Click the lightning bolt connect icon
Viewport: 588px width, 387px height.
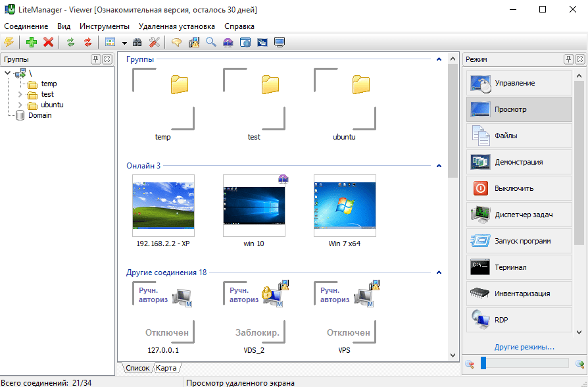click(x=9, y=42)
